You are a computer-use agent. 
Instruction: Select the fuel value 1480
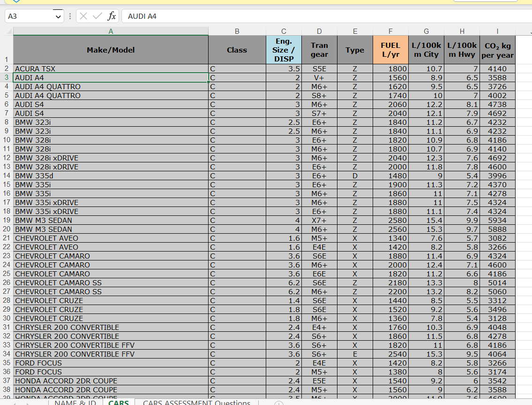click(390, 176)
